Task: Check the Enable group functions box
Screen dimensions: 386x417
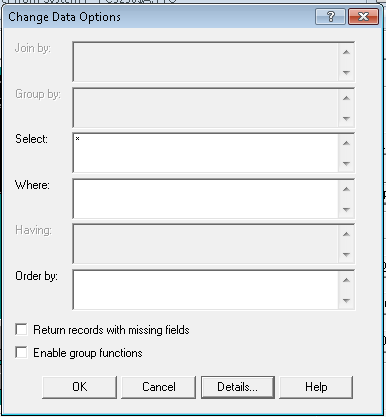Action: tap(21, 352)
